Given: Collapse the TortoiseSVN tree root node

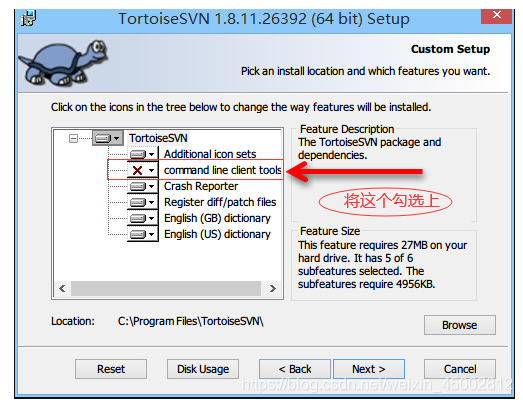Looking at the screenshot, I should coord(73,138).
